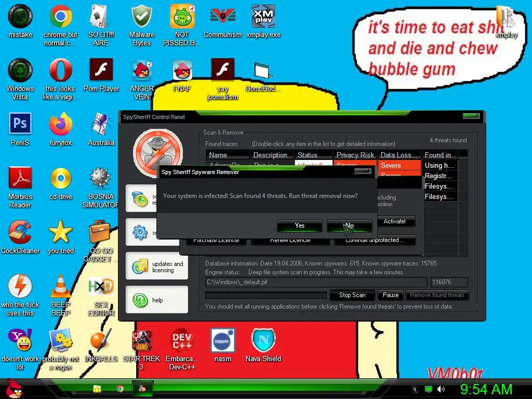Open the taskbar folder icon
532x399 pixels.
pos(97,389)
